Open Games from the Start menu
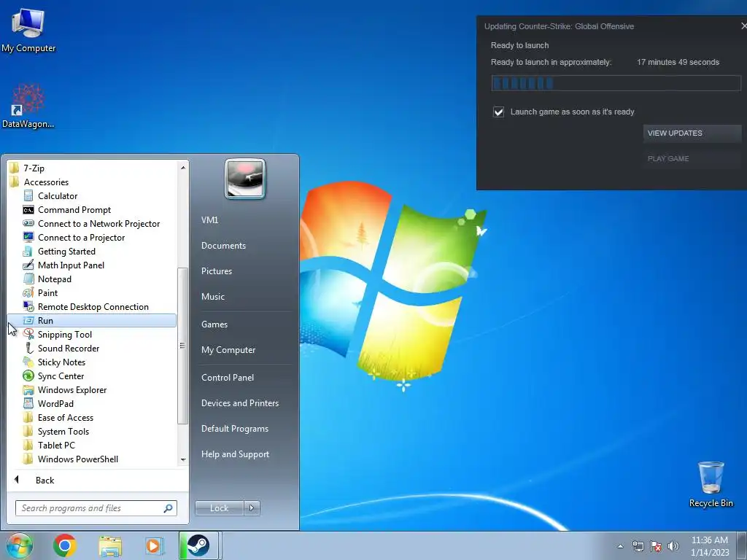The height and width of the screenshot is (560, 747). click(x=214, y=324)
